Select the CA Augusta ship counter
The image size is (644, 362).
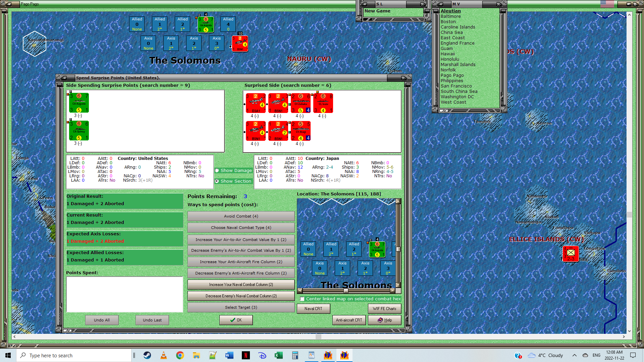(x=79, y=103)
